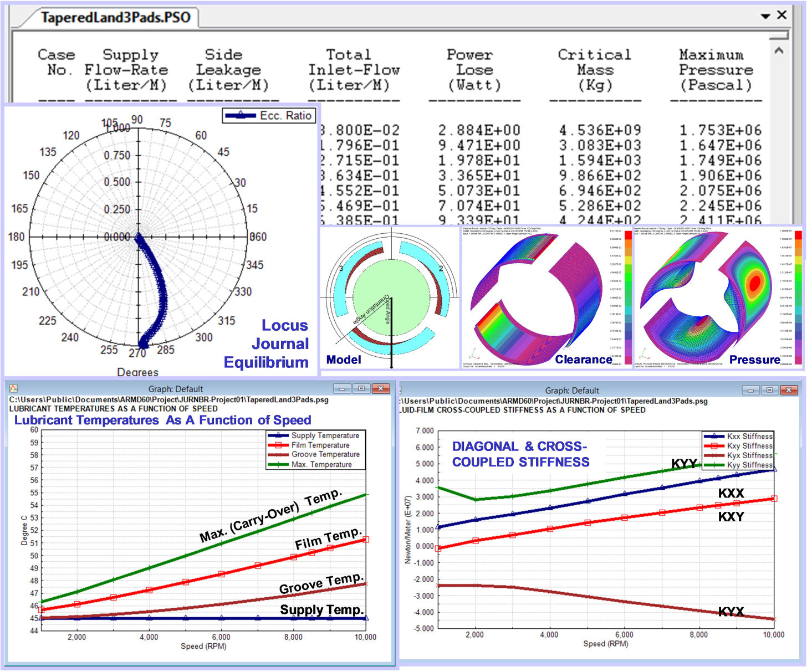
Task: Select the power loss value 7.074E+01
Action: pyautogui.click(x=479, y=206)
